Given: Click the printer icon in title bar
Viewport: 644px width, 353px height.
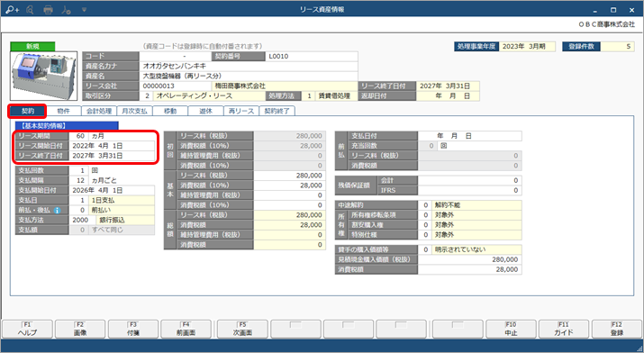Looking at the screenshot, I should tap(48, 9).
